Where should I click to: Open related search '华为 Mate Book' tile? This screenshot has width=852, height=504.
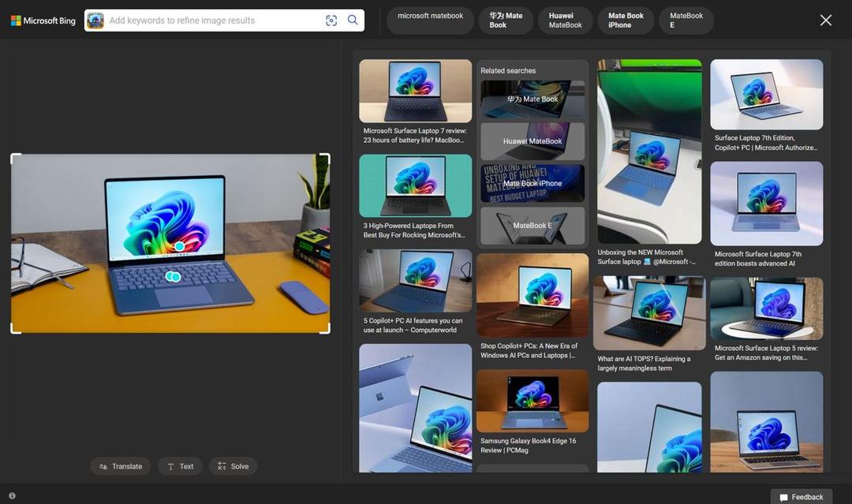click(532, 99)
